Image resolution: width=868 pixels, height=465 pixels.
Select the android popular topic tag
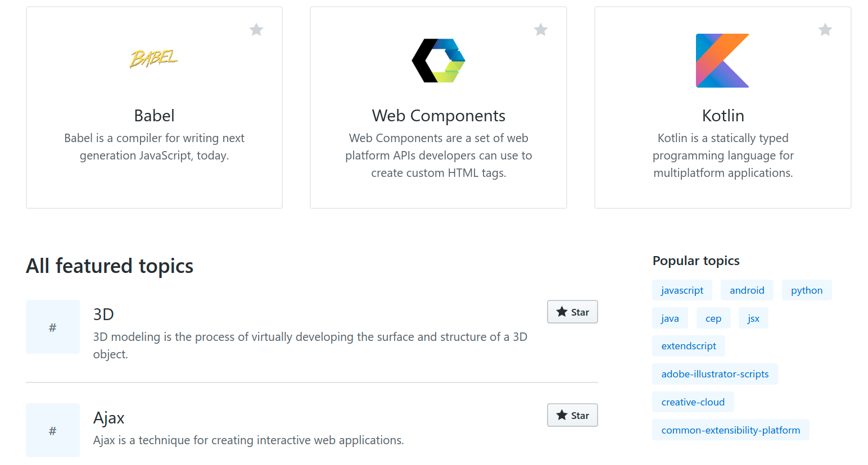point(747,290)
